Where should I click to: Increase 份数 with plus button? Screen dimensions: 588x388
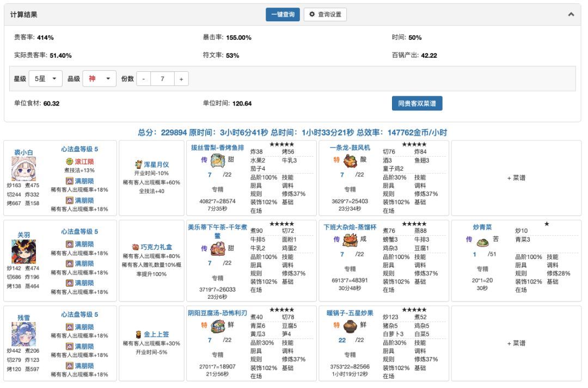[181, 79]
